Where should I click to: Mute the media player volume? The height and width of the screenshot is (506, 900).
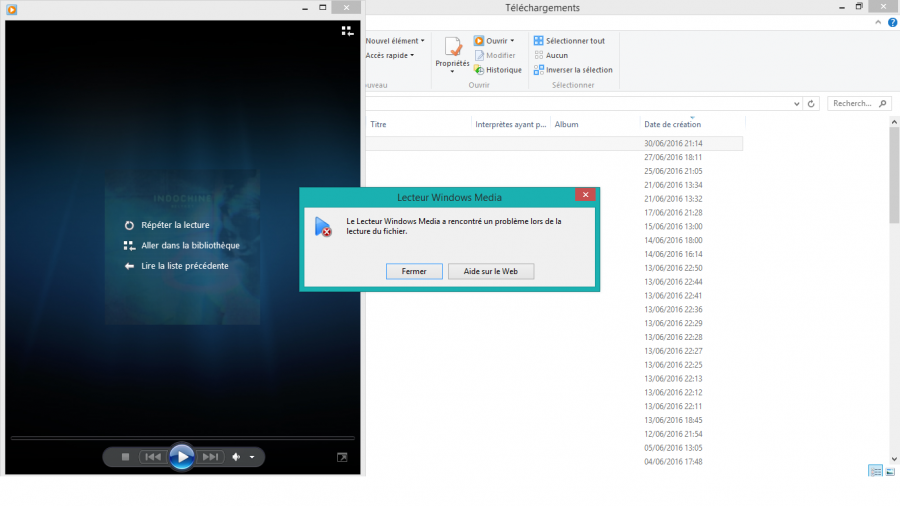click(x=236, y=457)
